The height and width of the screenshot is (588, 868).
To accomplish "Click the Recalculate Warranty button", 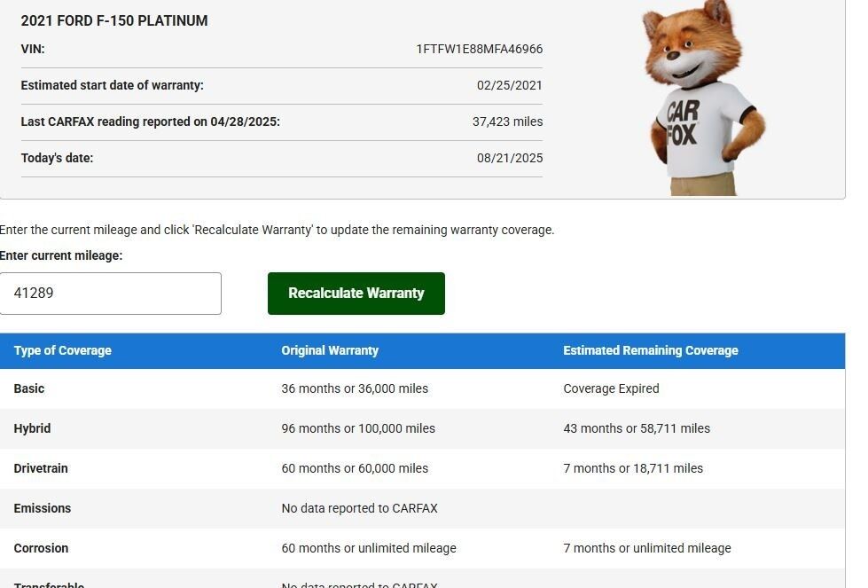I will pos(356,294).
